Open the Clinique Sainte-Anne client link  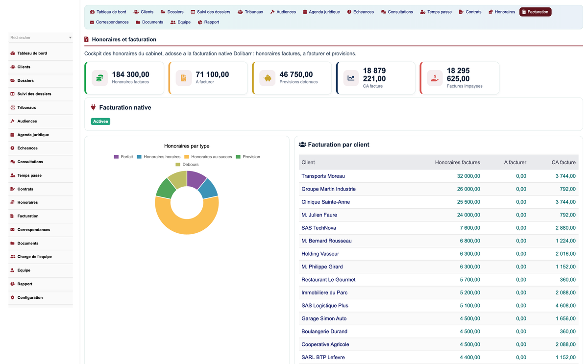[325, 202]
